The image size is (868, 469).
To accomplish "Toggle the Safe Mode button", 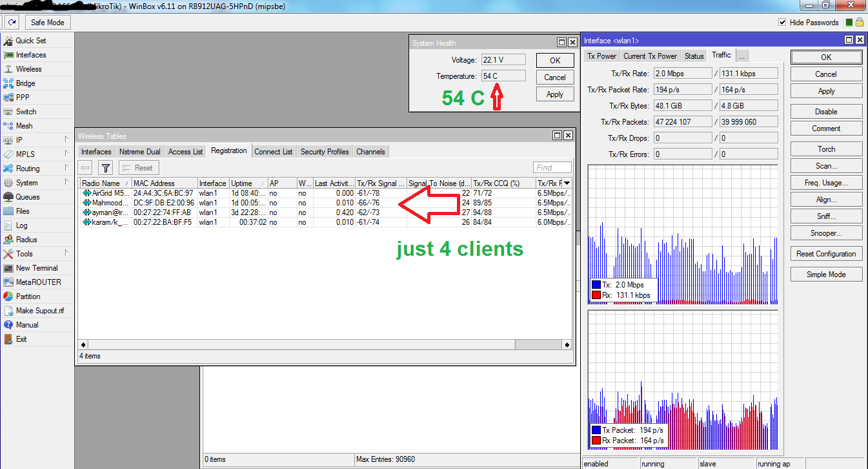I will pyautogui.click(x=47, y=23).
